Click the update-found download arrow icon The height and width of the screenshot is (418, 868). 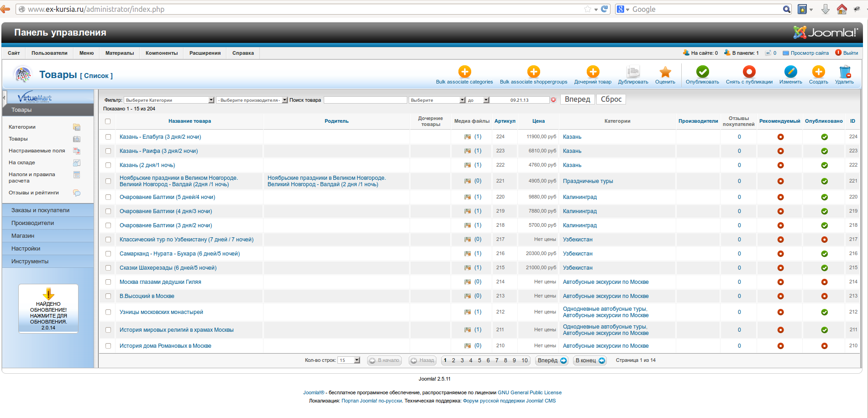[48, 294]
